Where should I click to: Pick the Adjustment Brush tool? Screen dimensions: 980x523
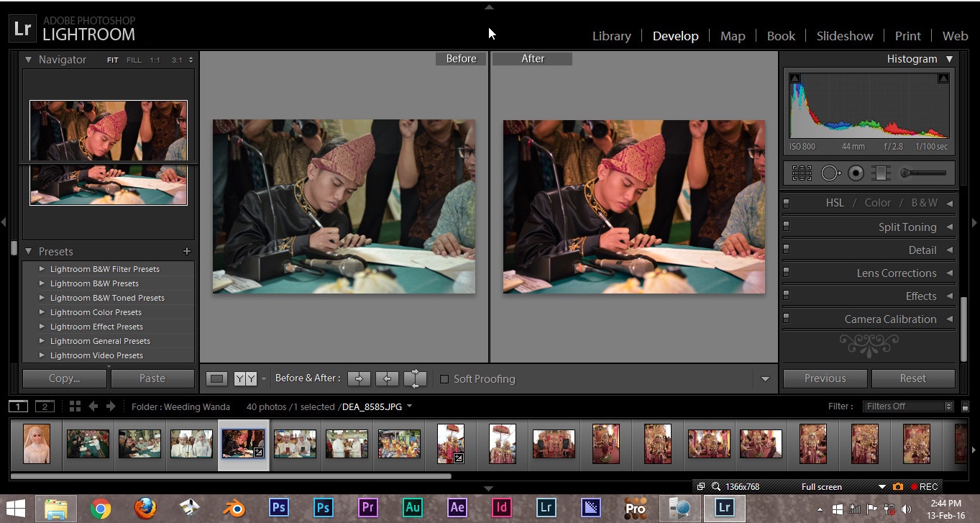[x=923, y=173]
